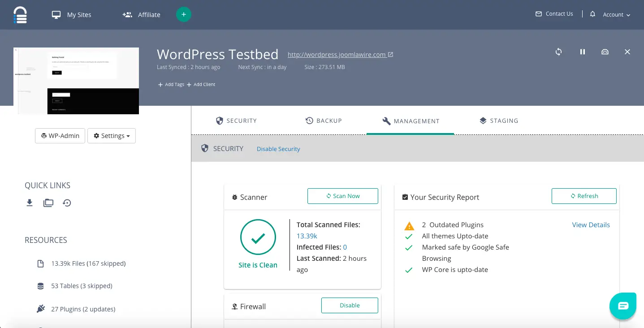Image resolution: width=644 pixels, height=328 pixels.
Task: Click the plugins plug icon
Action: point(40,309)
